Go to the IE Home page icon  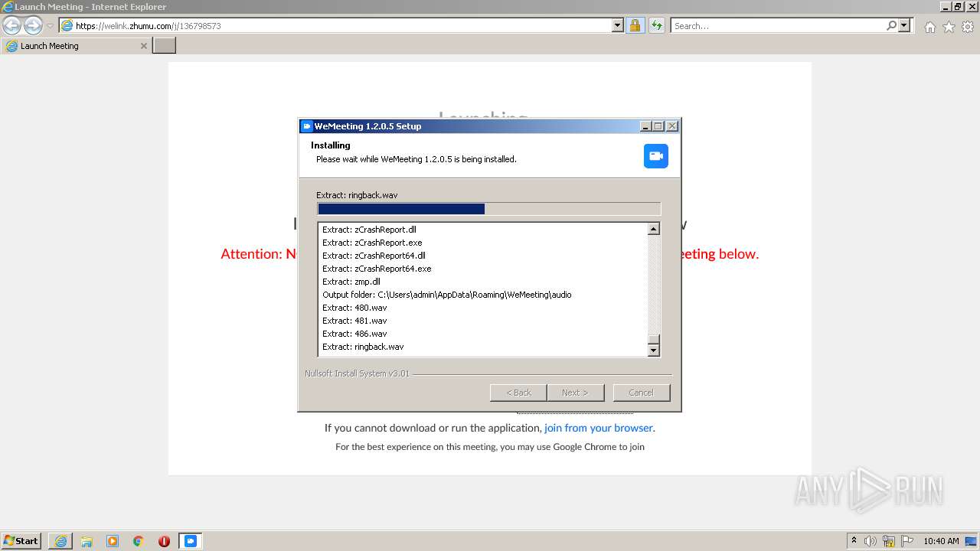pos(929,27)
